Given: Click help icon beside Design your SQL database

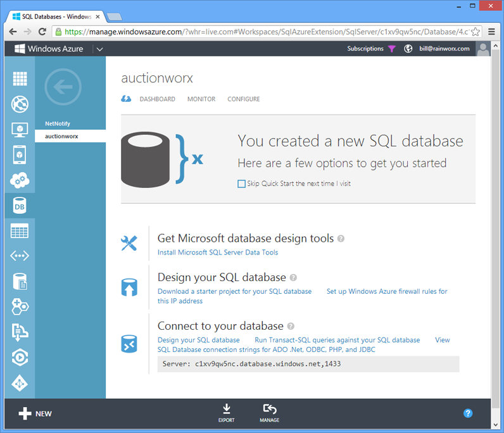Looking at the screenshot, I should point(293,277).
